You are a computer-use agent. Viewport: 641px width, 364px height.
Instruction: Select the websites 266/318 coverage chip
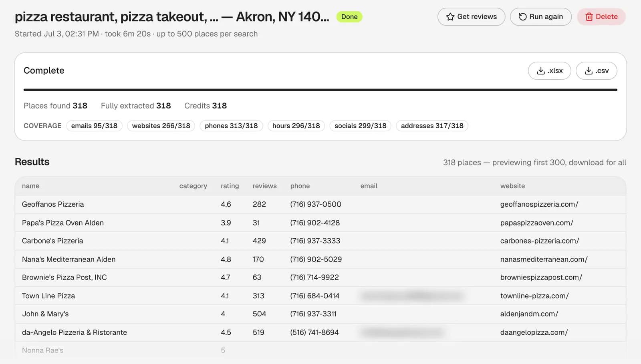161,126
